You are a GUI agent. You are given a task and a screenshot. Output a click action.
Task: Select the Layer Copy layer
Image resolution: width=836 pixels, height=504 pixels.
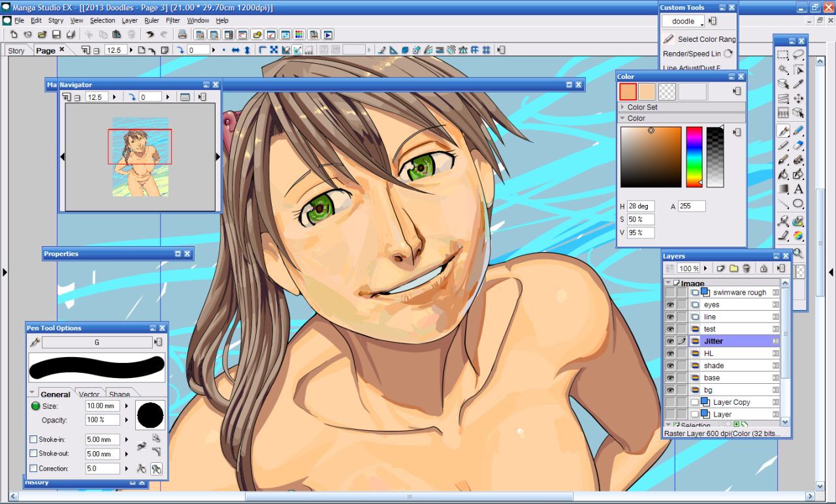coord(731,402)
